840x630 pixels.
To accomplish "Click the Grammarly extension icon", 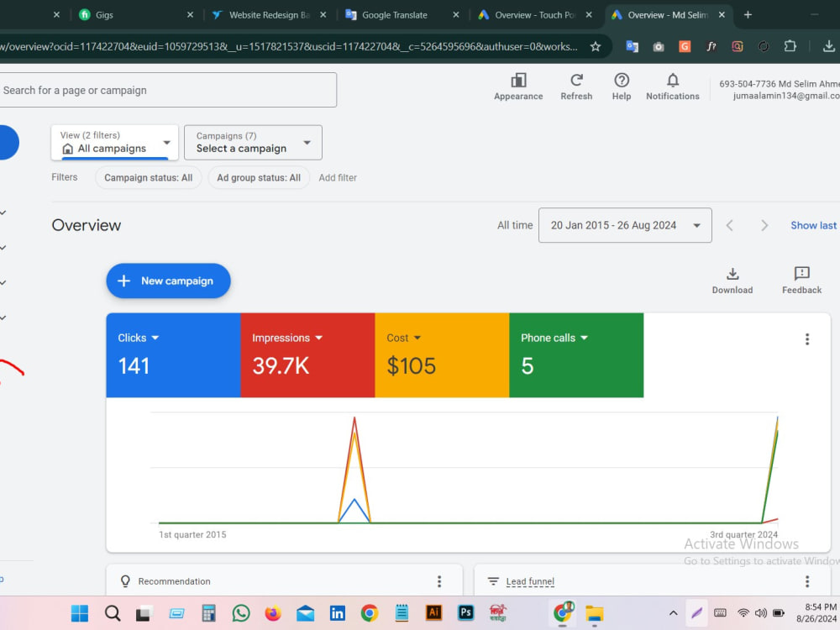I will 685,46.
